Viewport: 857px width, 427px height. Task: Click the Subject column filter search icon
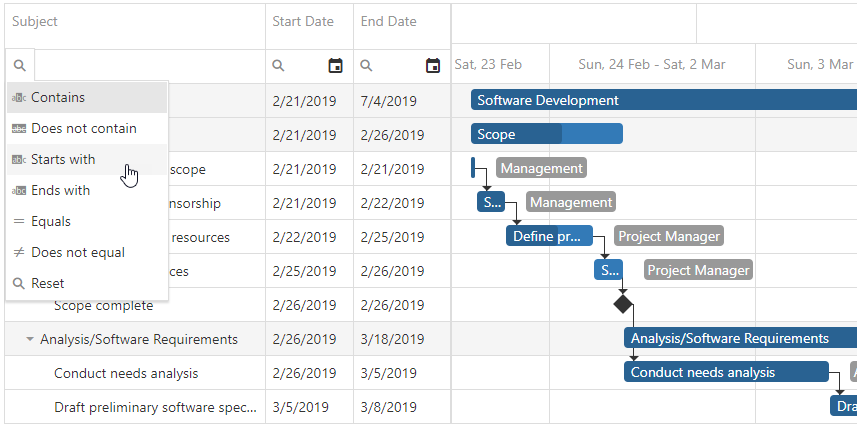[20, 66]
